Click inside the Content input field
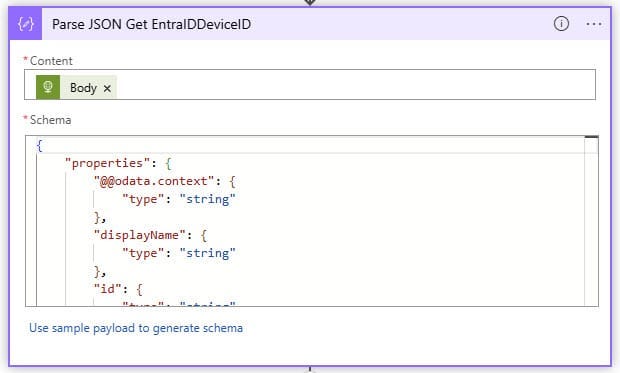 click(x=310, y=85)
